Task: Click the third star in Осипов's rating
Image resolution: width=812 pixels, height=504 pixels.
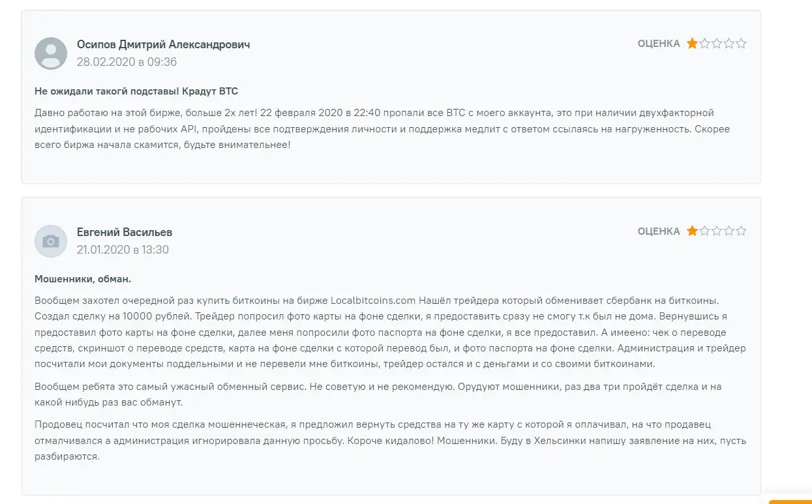Action: [717, 44]
